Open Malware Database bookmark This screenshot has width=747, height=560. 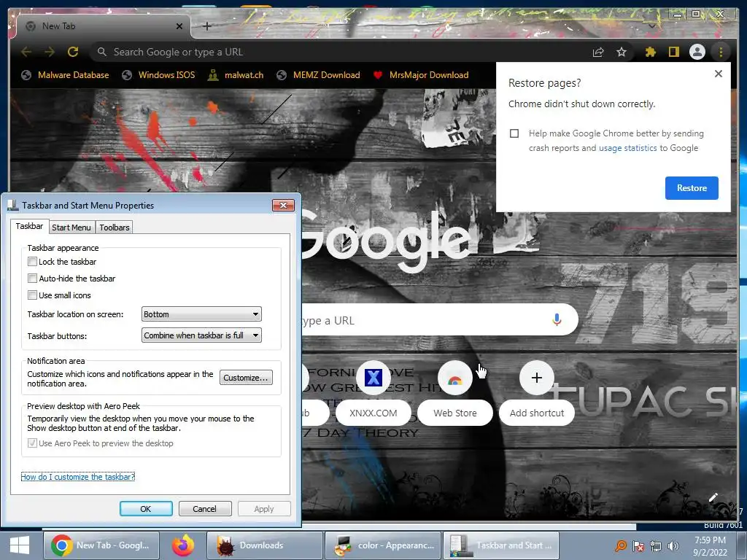click(x=65, y=75)
